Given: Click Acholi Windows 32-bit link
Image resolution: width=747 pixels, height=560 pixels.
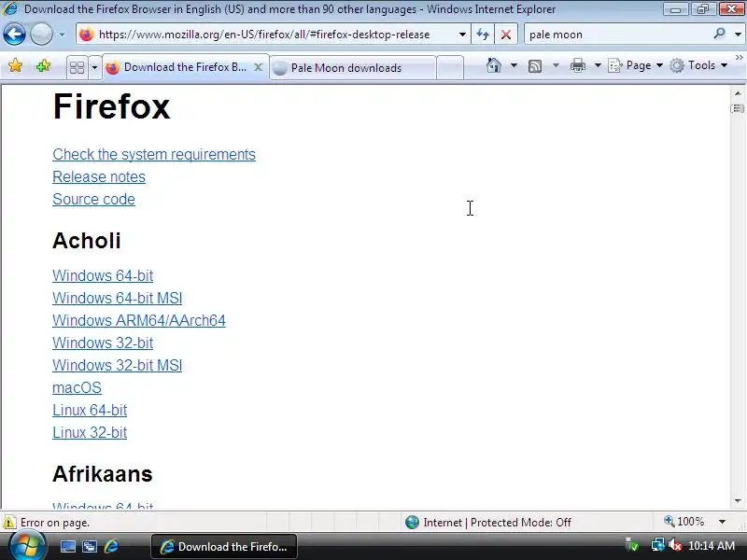Looking at the screenshot, I should pos(103,343).
